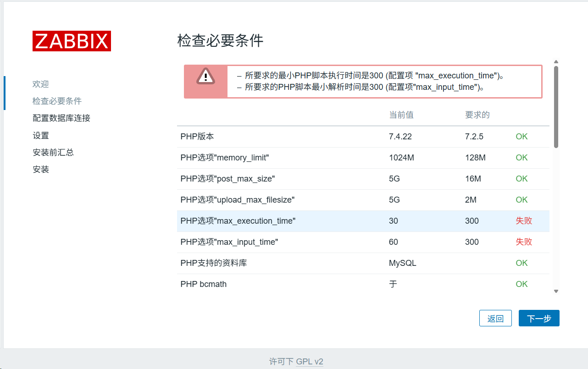Click the OK status for PHP bcmath
This screenshot has height=369, width=588.
(x=521, y=284)
